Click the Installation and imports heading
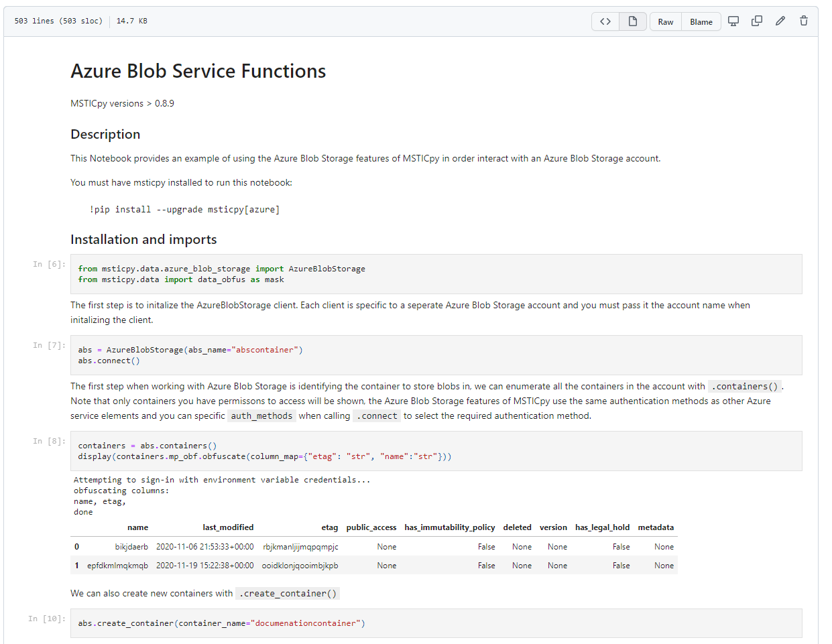The image size is (832, 644). pos(143,240)
